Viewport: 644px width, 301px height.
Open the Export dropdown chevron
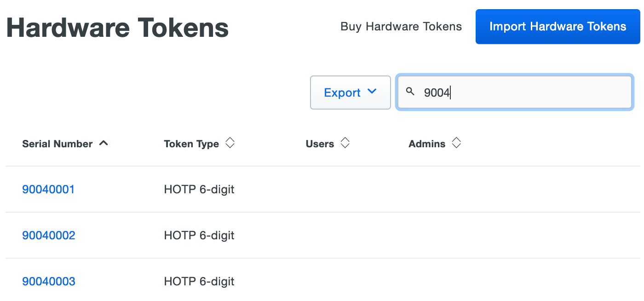click(372, 92)
